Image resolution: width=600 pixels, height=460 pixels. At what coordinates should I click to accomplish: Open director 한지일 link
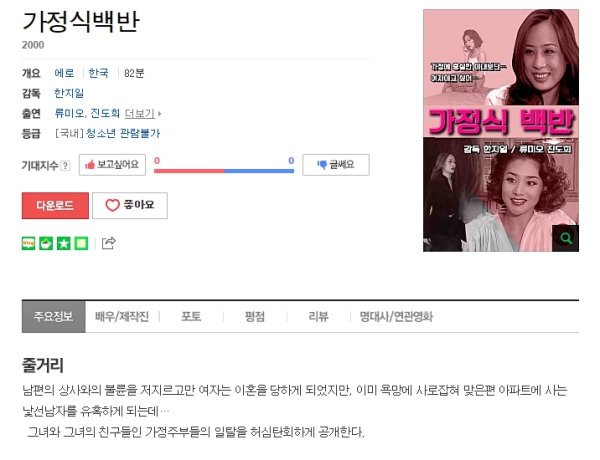pyautogui.click(x=69, y=93)
